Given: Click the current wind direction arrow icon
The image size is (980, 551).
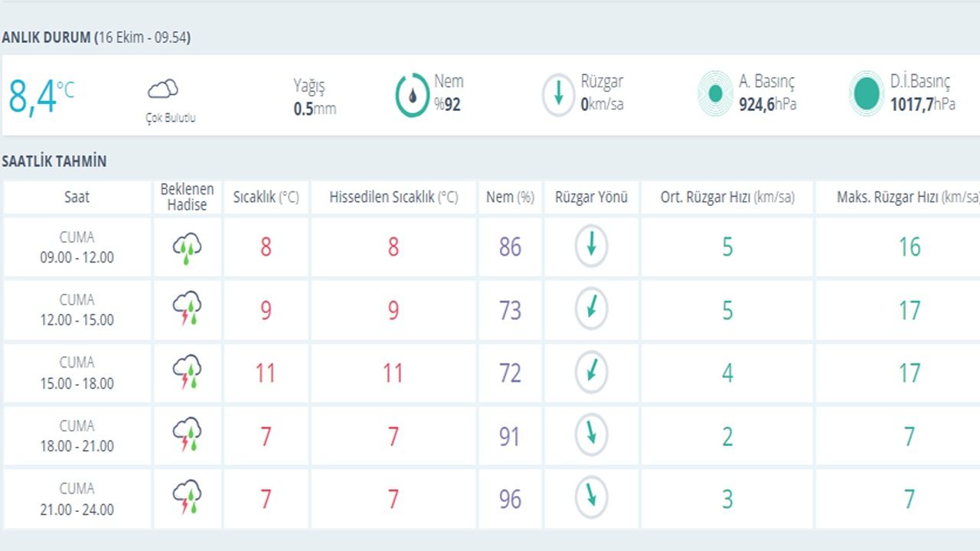Looking at the screenshot, I should (x=558, y=95).
